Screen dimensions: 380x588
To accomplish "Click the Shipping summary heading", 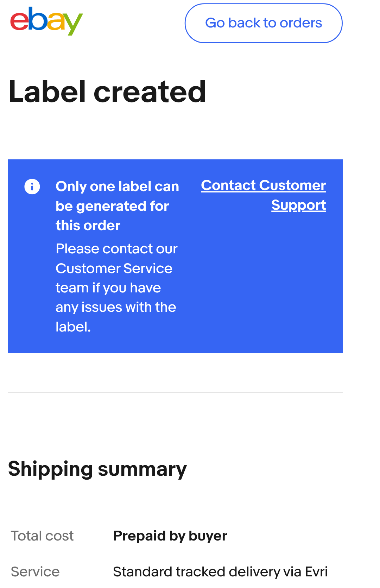I will (97, 469).
